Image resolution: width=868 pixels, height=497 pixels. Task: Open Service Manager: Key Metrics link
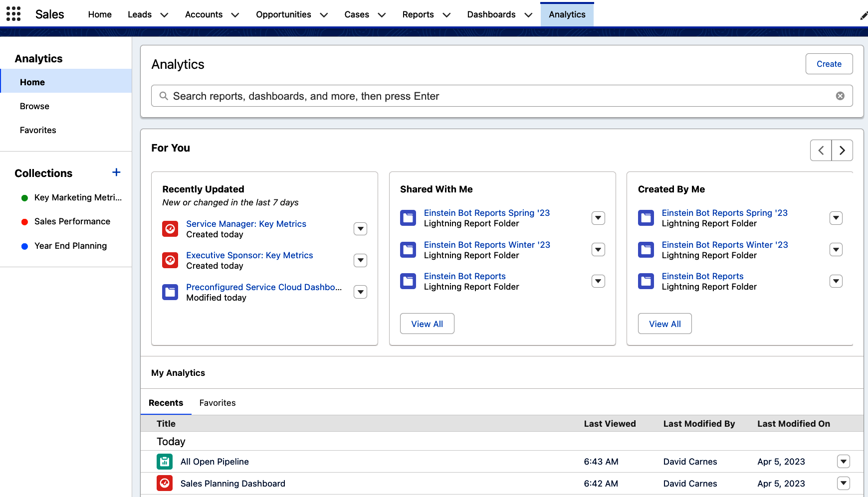tap(246, 224)
